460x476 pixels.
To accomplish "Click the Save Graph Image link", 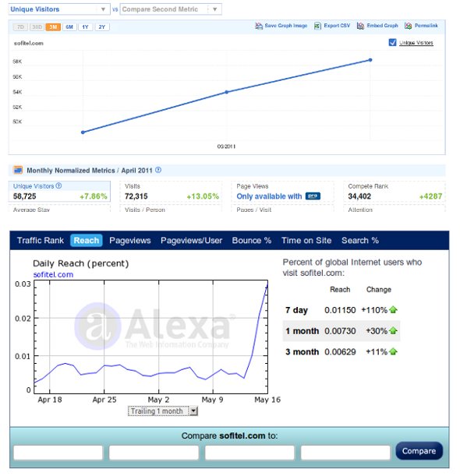I will (286, 26).
